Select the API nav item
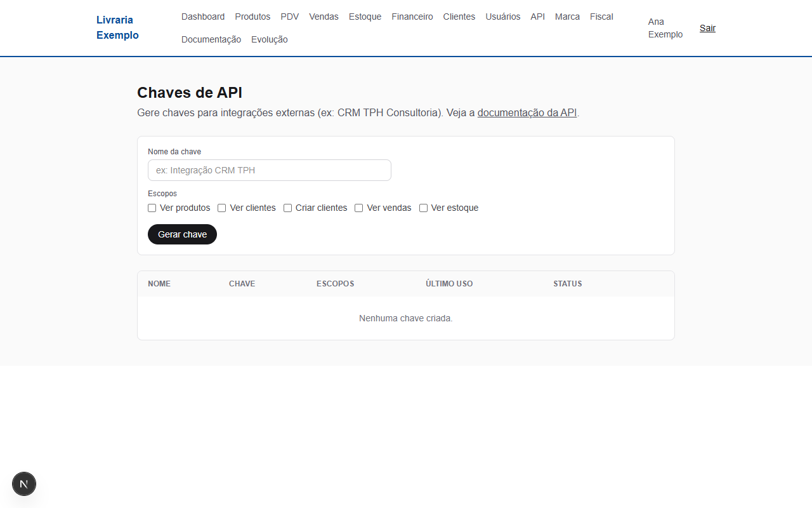Screen dimensions: 812x508 538,17
